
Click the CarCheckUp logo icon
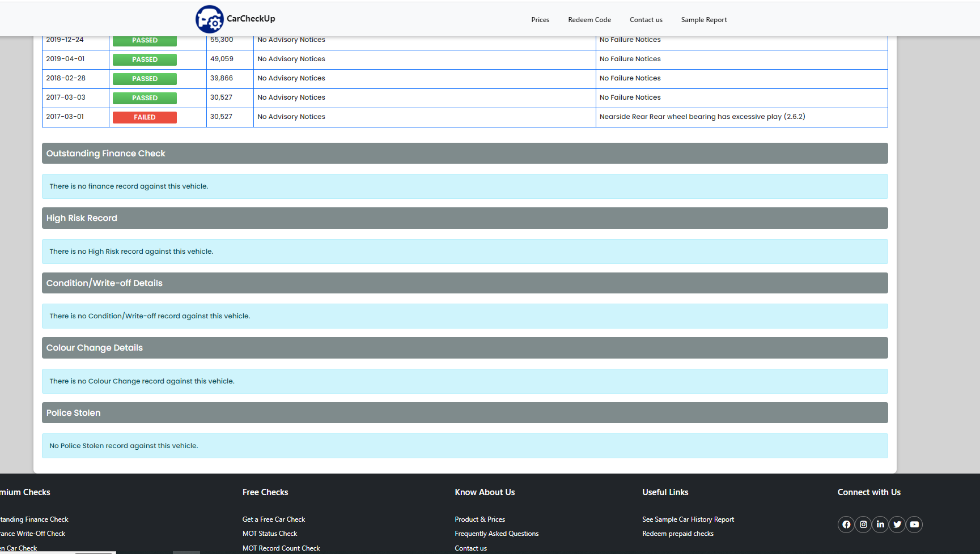pyautogui.click(x=209, y=19)
